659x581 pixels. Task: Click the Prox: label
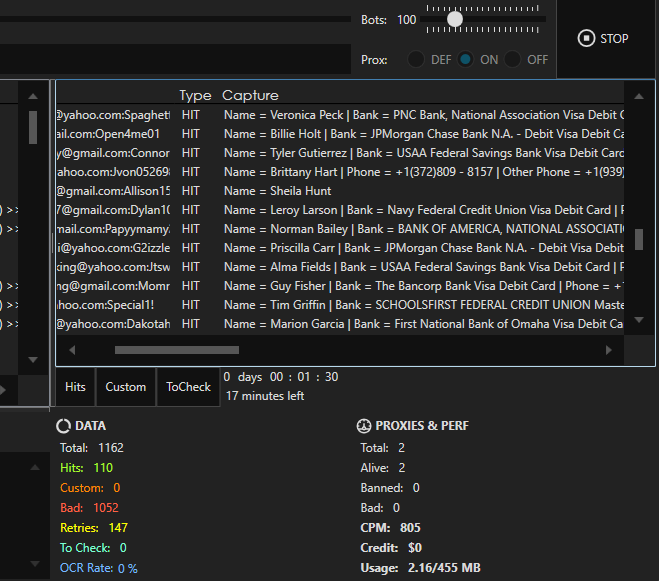tap(374, 60)
